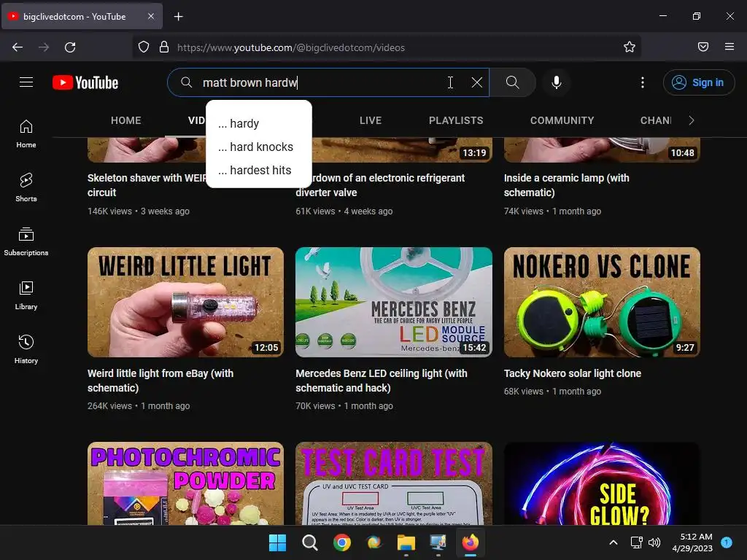Open YouTube settings three-dot menu
Screen dimensions: 747x560
pos(642,82)
